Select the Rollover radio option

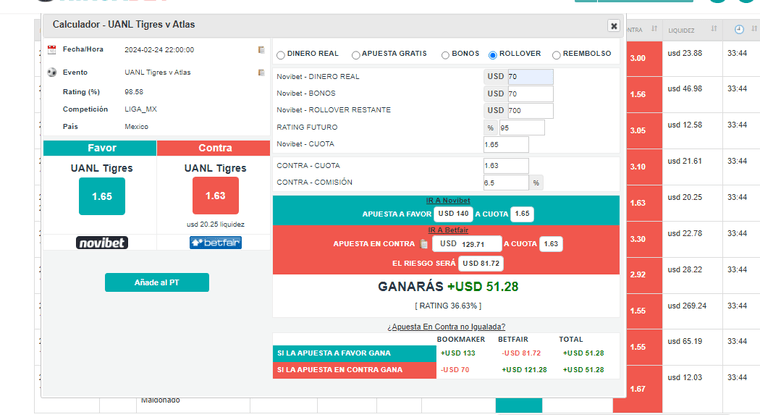click(x=492, y=55)
